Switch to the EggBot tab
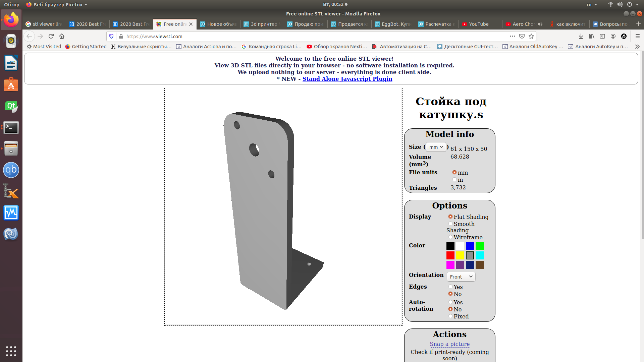The width and height of the screenshot is (644, 362). pyautogui.click(x=393, y=24)
